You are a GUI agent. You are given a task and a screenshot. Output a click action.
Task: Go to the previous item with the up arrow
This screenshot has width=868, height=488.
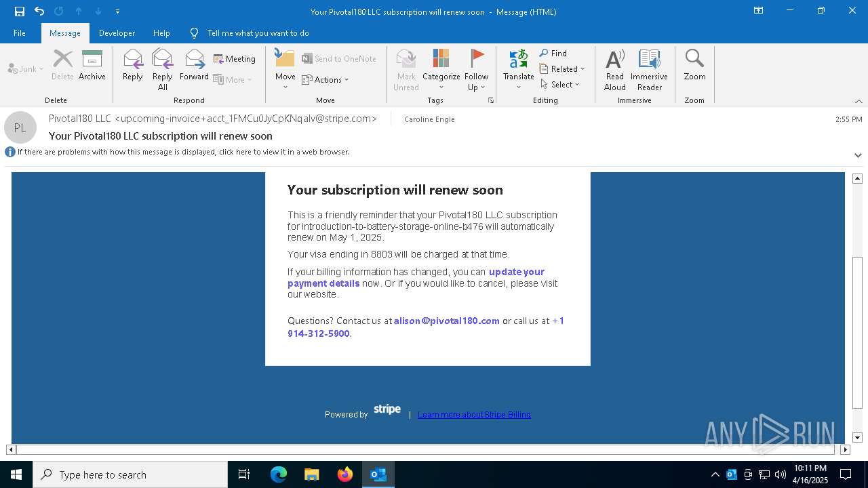pyautogui.click(x=79, y=12)
